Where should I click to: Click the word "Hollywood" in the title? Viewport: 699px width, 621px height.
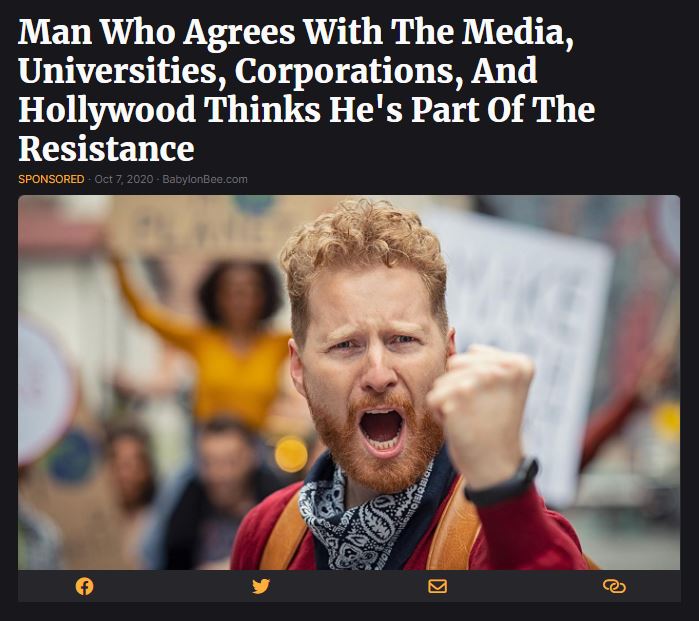point(107,111)
